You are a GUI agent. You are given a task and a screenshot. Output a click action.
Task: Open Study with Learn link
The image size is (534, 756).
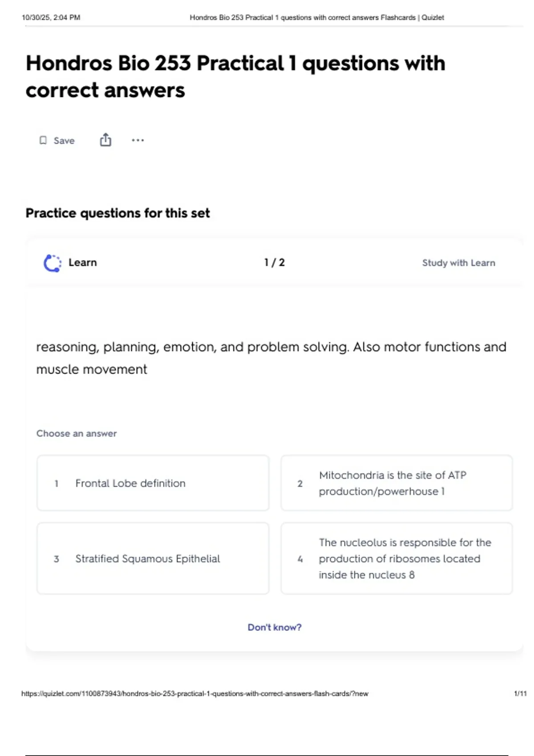458,263
